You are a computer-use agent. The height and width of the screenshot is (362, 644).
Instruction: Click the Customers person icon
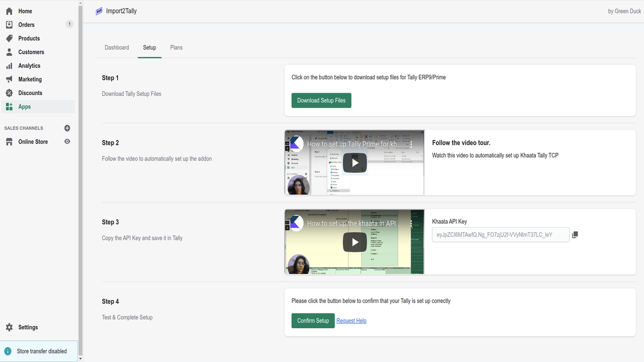pos(9,52)
